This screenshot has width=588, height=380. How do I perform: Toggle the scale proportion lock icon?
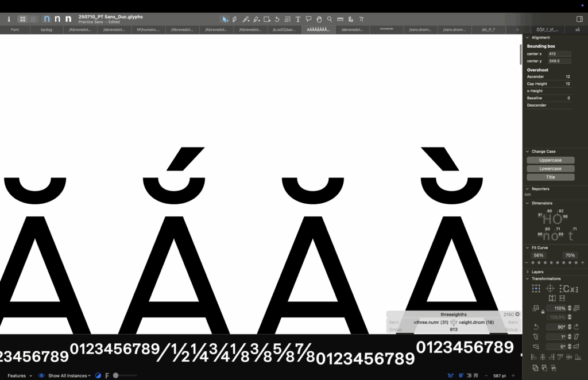(543, 312)
